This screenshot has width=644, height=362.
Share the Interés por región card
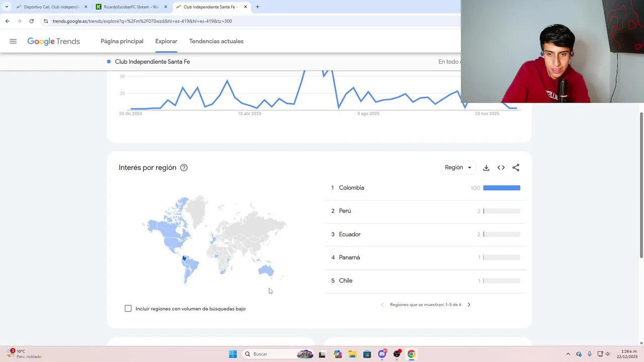(x=516, y=168)
